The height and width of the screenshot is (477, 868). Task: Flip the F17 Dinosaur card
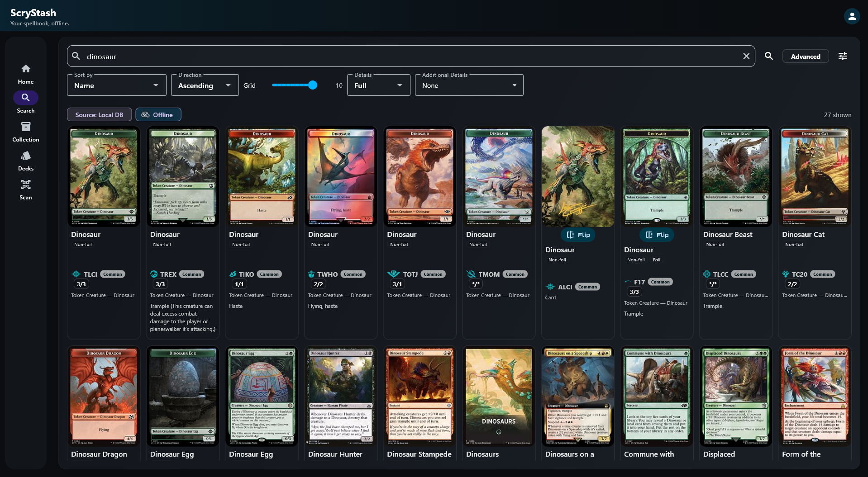(x=657, y=235)
